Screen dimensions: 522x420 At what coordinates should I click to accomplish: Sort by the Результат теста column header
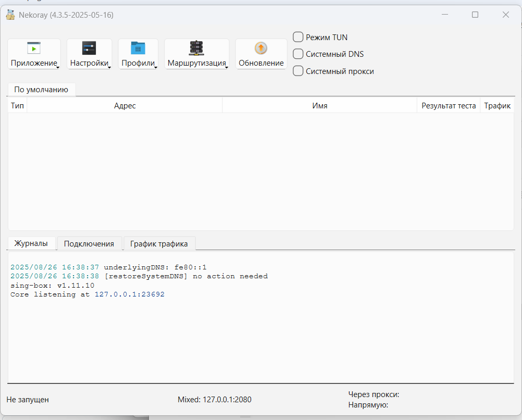tap(449, 106)
